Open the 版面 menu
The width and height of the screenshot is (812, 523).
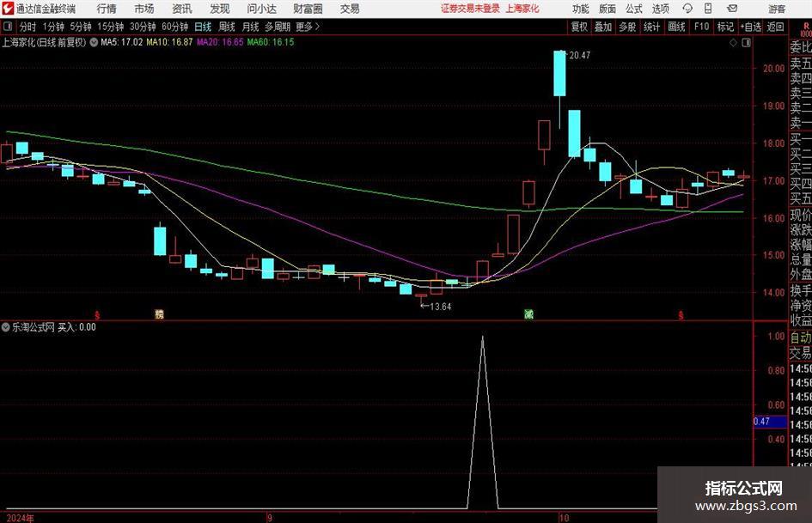[x=607, y=9]
